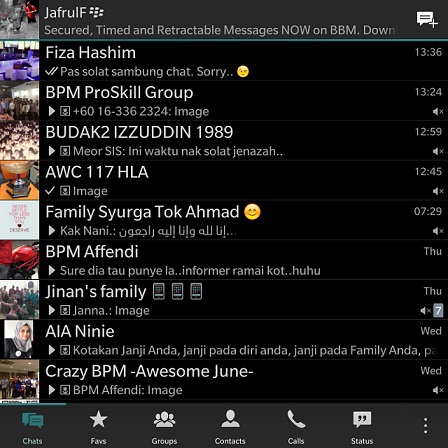Viewport: 448px width, 448px height.
Task: Tap the arrow before BPM Affendi's last message
Action: coord(52,270)
